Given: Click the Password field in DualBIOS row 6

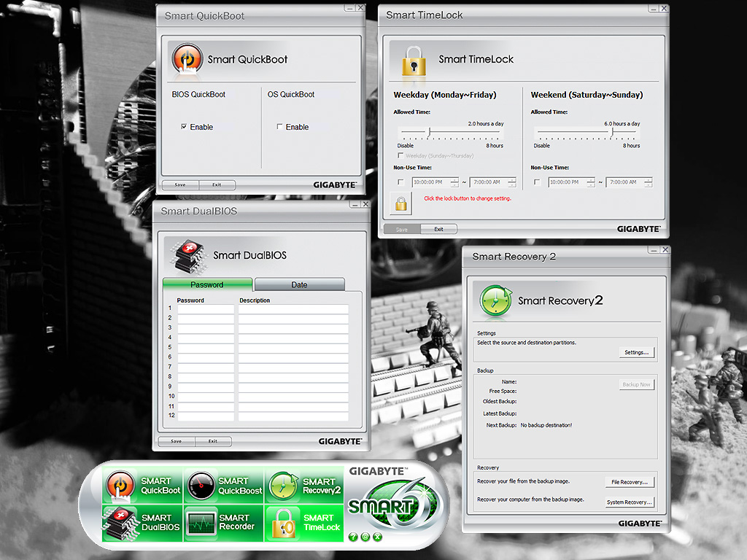Looking at the screenshot, I should 206,357.
